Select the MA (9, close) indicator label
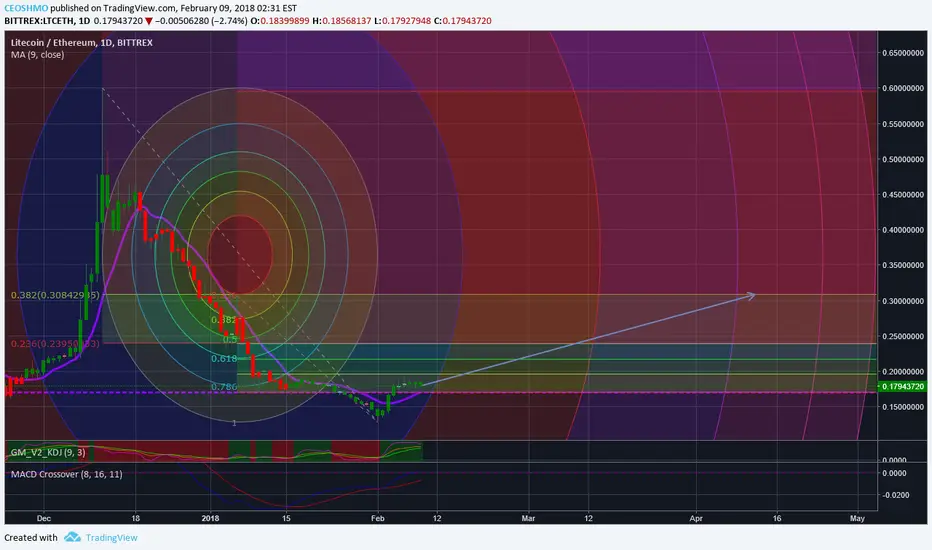The width and height of the screenshot is (932, 550). (x=37, y=55)
